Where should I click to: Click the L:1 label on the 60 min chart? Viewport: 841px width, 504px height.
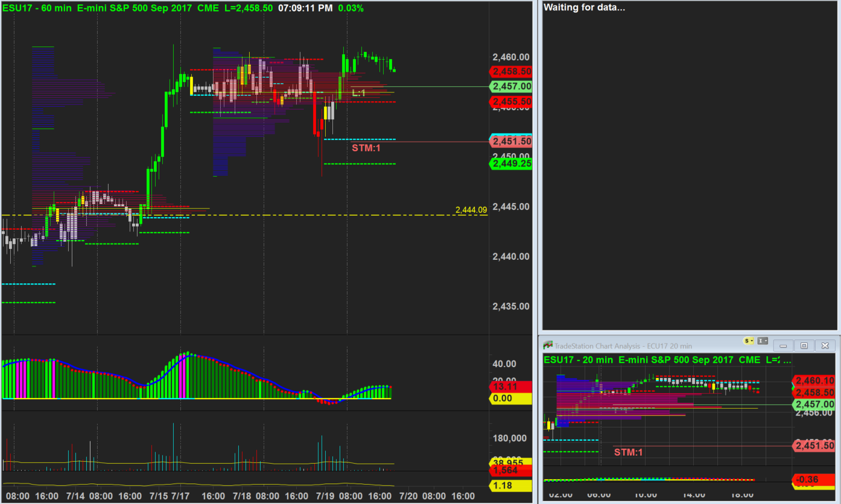(x=359, y=93)
